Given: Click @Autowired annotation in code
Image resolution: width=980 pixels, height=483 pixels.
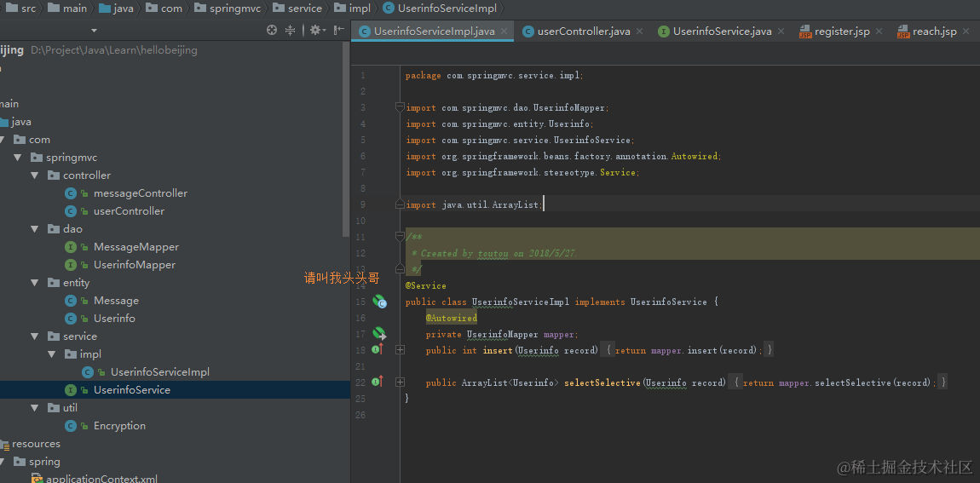Looking at the screenshot, I should 452,318.
